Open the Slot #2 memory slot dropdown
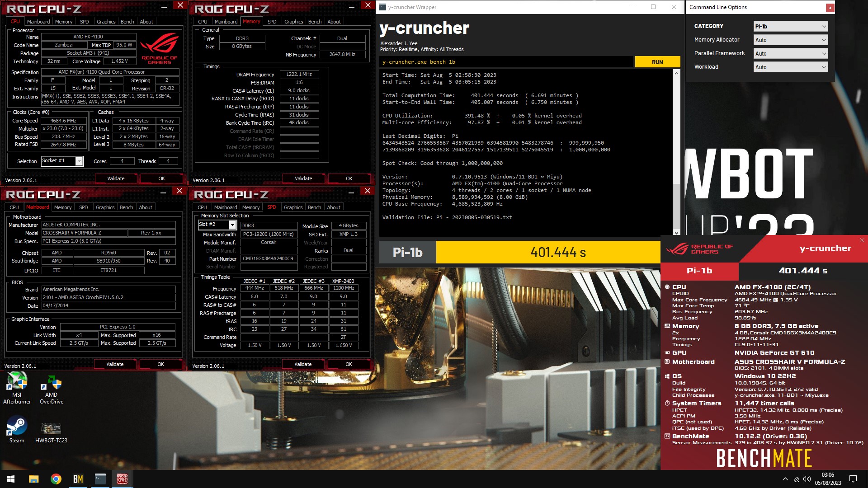868x488 pixels. [217, 225]
